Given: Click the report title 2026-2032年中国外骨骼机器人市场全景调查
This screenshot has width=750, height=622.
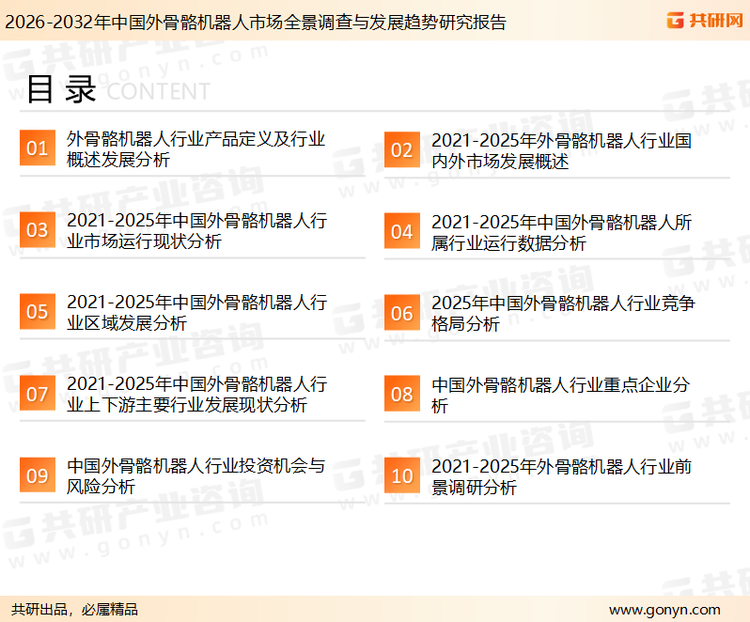Looking at the screenshot, I should [255, 22].
